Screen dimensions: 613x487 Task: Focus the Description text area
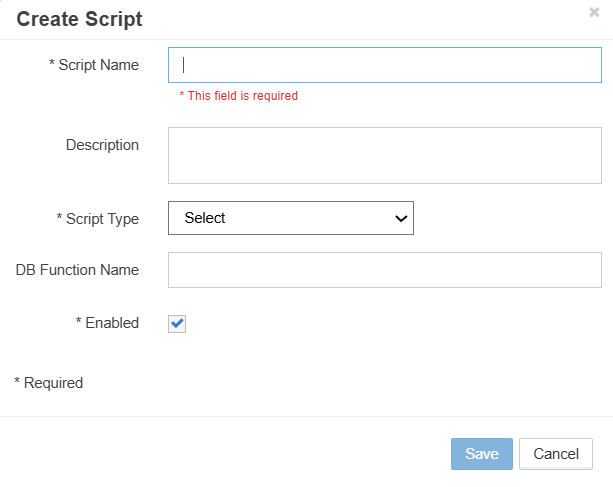point(385,155)
